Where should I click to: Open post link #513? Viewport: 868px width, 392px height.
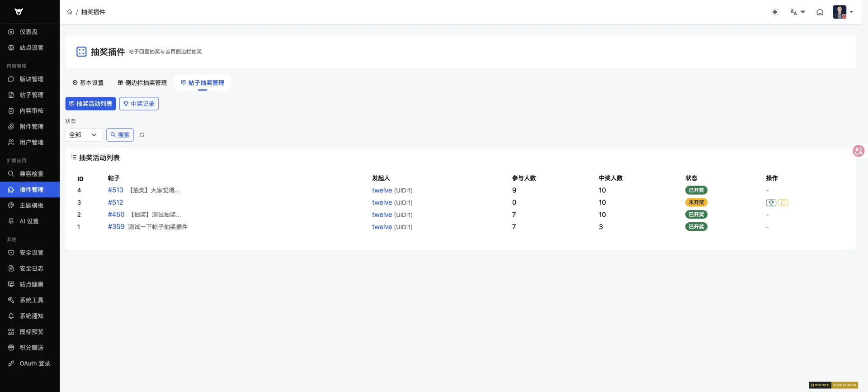pyautogui.click(x=115, y=190)
